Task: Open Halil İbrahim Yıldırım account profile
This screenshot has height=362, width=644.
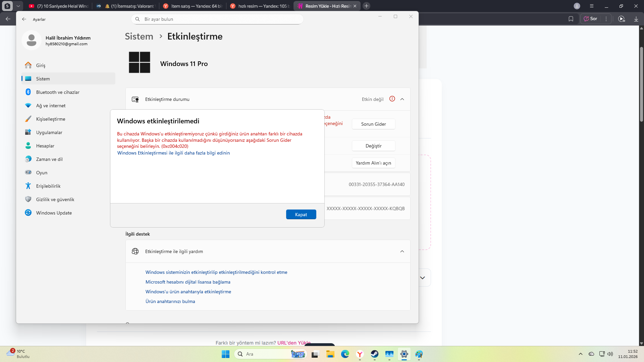Action: [x=57, y=40]
